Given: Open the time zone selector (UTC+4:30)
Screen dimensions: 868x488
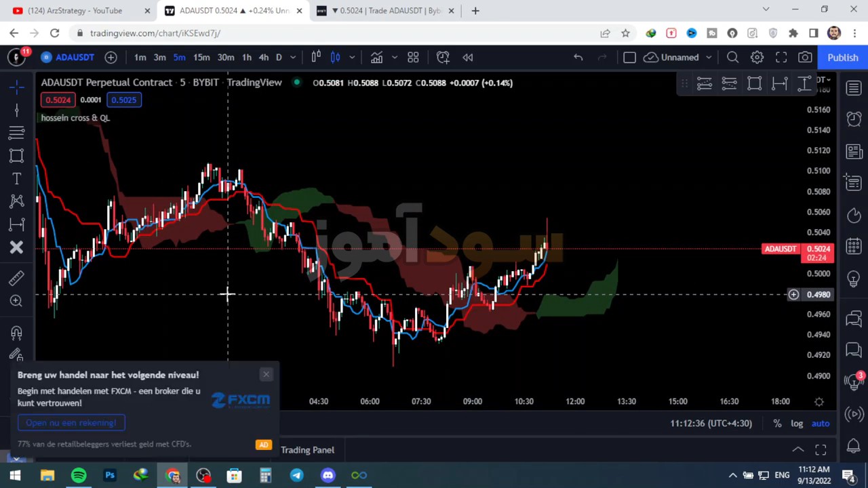Looking at the screenshot, I should [x=711, y=424].
